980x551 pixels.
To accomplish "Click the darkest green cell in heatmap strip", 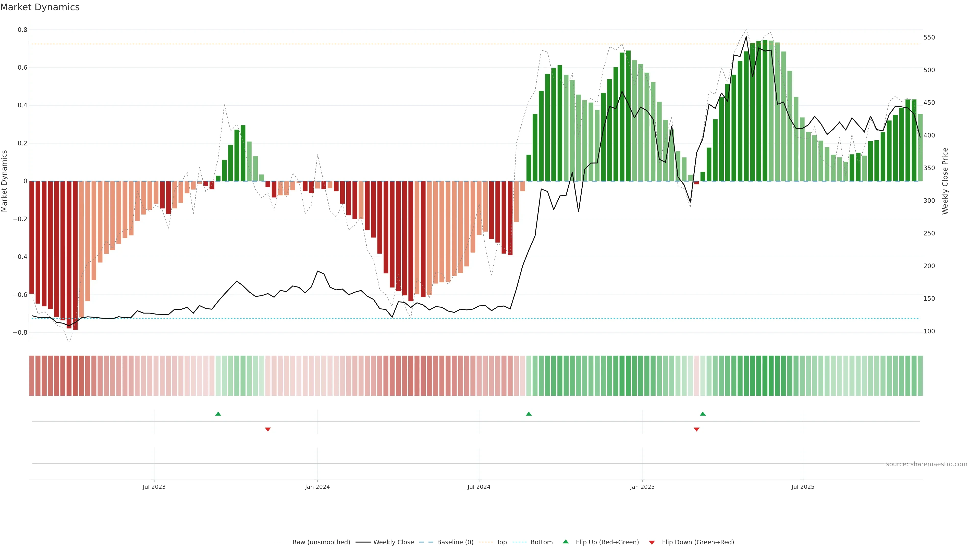I will point(765,376).
